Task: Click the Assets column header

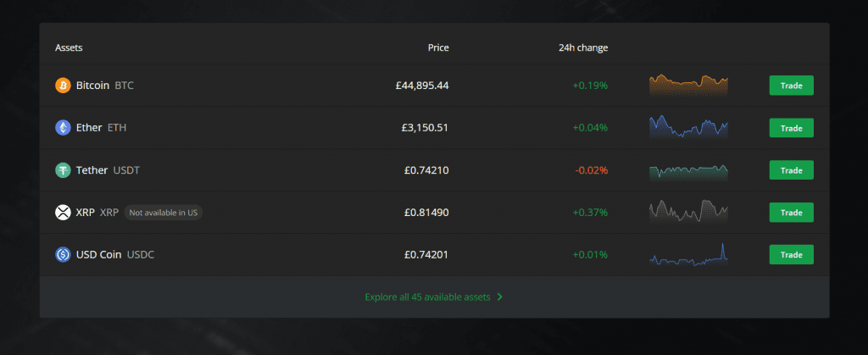Action: (69, 47)
